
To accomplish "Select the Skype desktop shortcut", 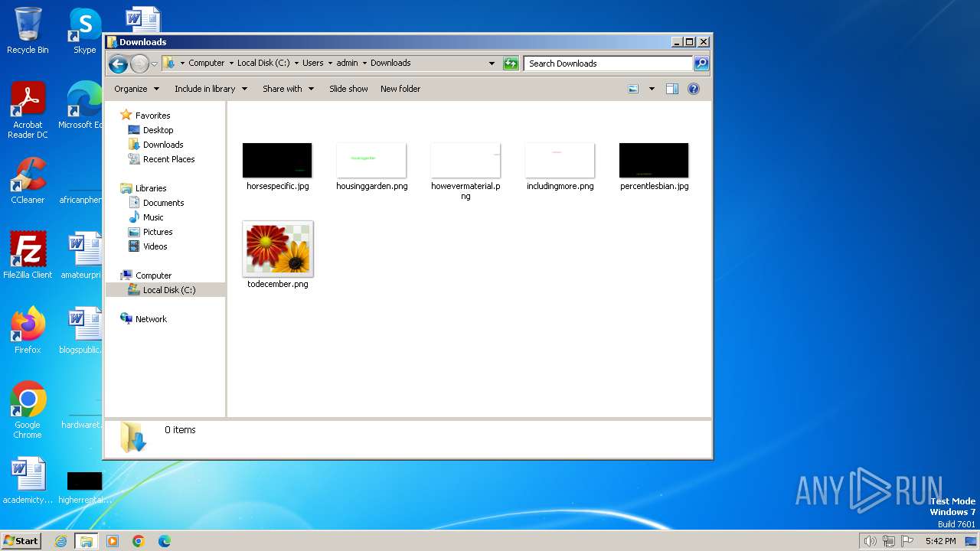I will 84,31.
